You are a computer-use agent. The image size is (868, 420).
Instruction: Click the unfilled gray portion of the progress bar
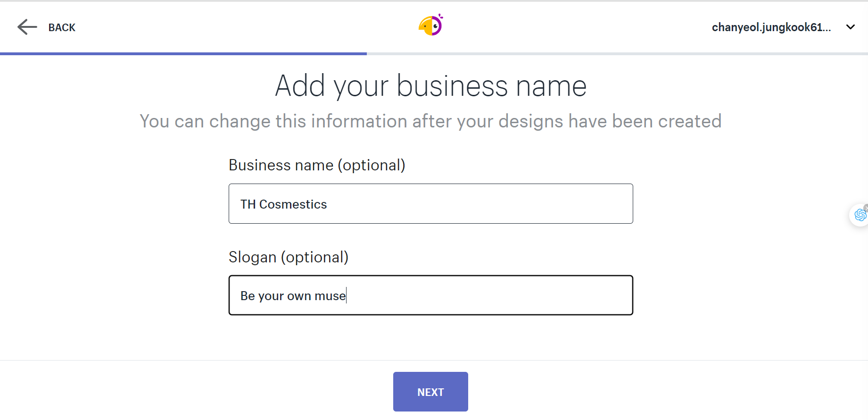point(617,54)
